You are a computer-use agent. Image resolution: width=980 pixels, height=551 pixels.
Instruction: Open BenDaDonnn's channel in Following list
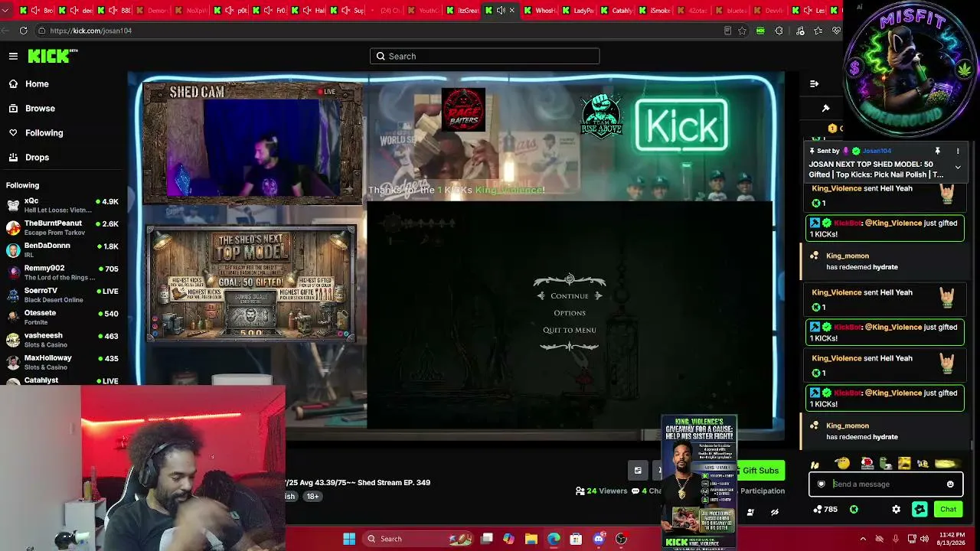click(62, 249)
